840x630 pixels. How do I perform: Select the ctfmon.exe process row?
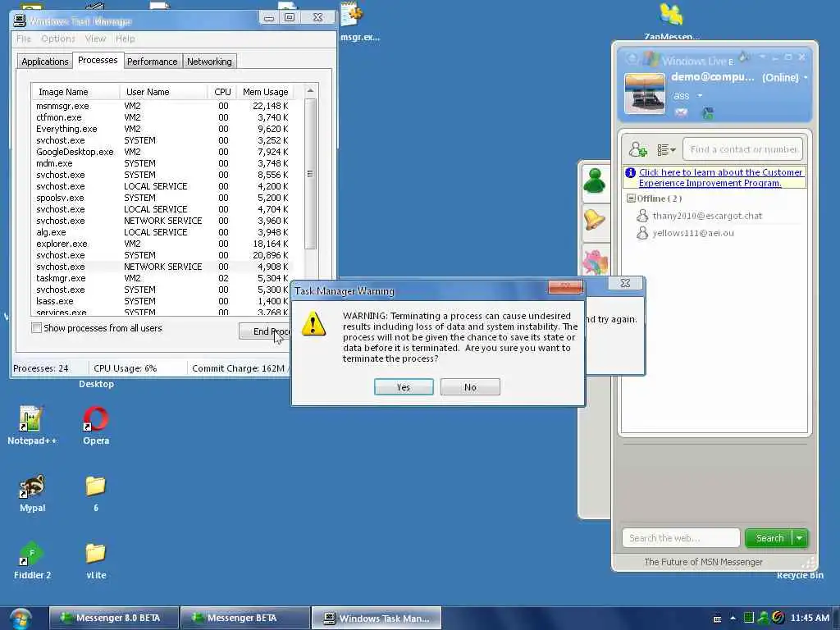coord(162,117)
